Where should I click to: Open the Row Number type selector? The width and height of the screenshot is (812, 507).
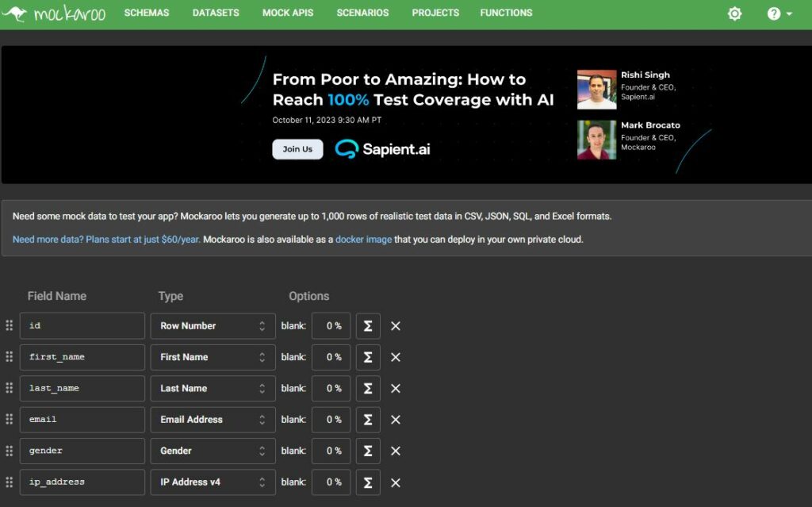pos(213,326)
